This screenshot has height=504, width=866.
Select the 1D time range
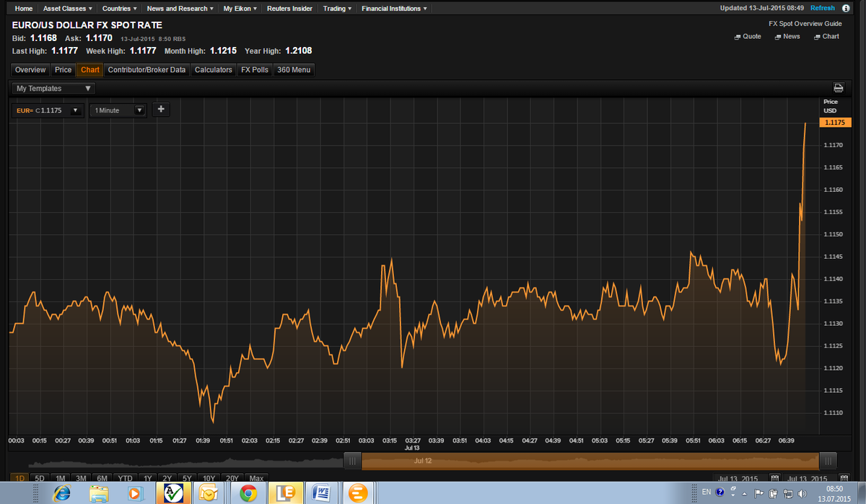click(20, 478)
